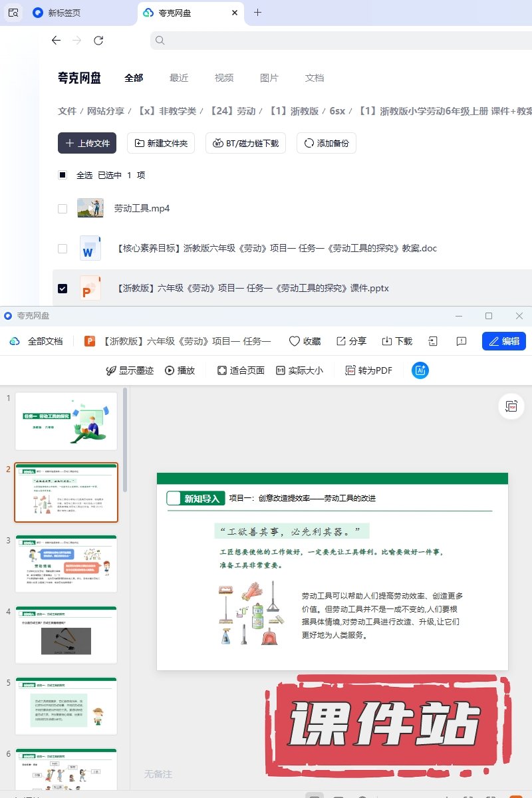Click 显示墨迹 ink display tool
The height and width of the screenshot is (798, 532).
[x=130, y=370]
